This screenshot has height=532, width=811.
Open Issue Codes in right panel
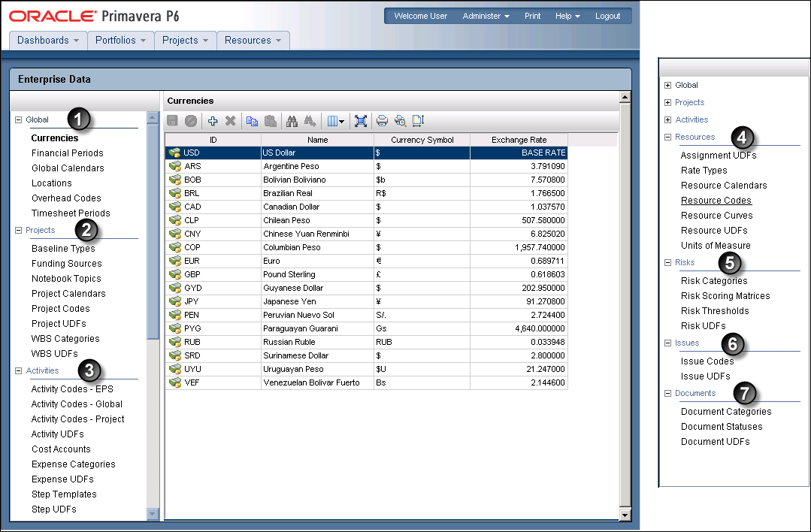point(707,361)
